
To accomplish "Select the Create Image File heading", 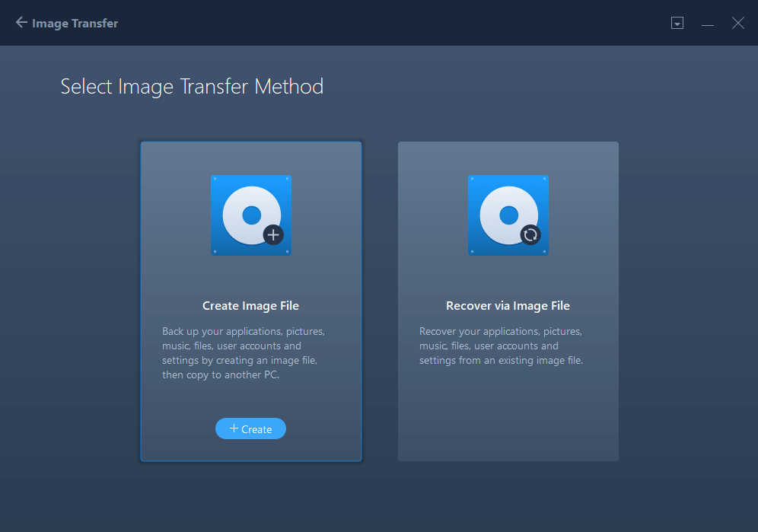I will coord(250,306).
